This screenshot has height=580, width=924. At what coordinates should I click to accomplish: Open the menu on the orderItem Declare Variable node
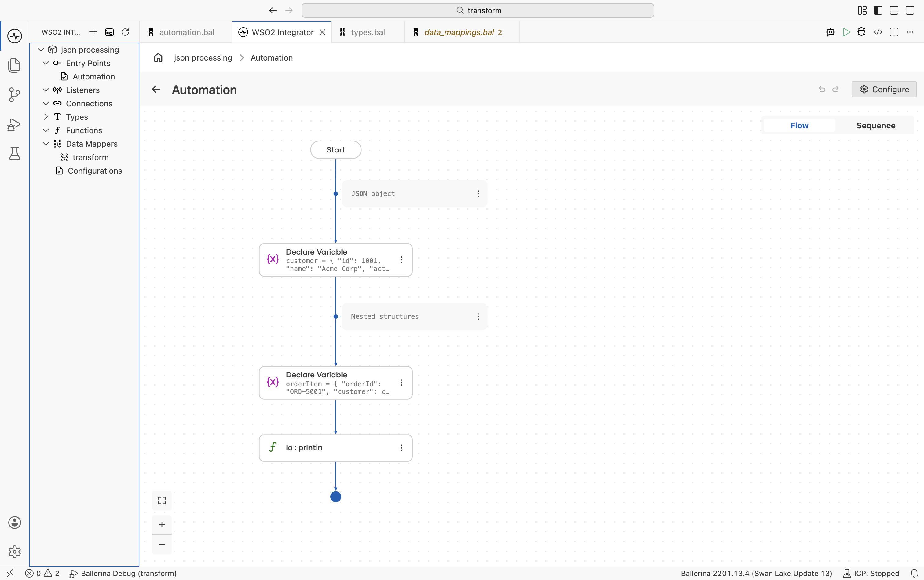401,383
